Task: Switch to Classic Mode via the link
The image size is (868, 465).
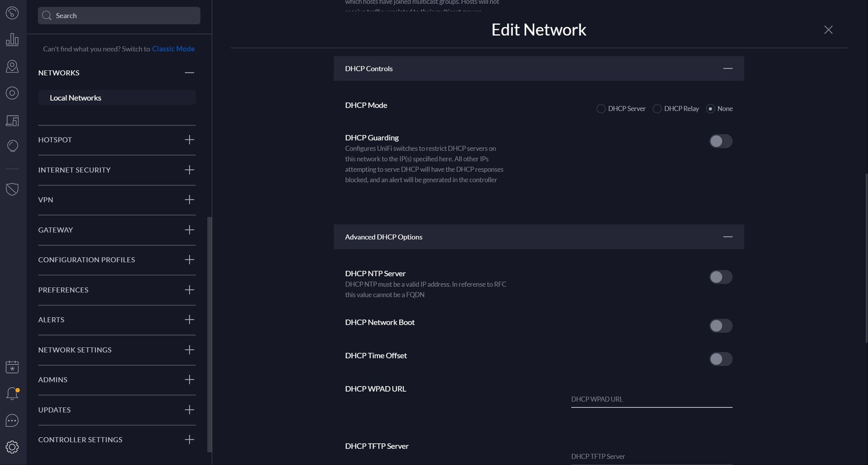Action: tap(173, 49)
